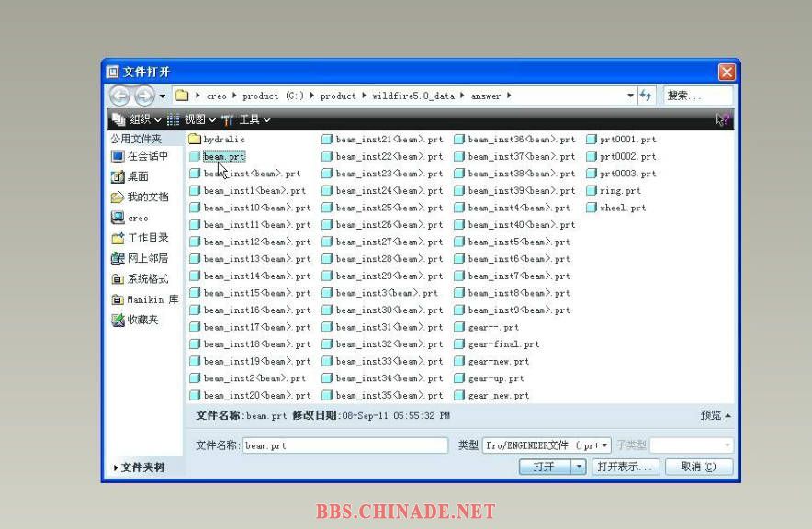Click the refresh arrows icon by address bar
Image resolution: width=812 pixels, height=529 pixels.
646,96
